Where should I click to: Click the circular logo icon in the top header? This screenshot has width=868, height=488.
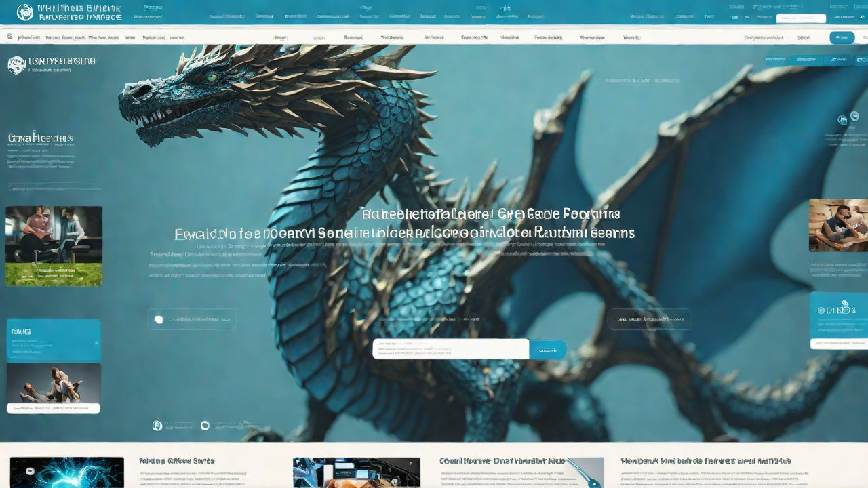24,12
